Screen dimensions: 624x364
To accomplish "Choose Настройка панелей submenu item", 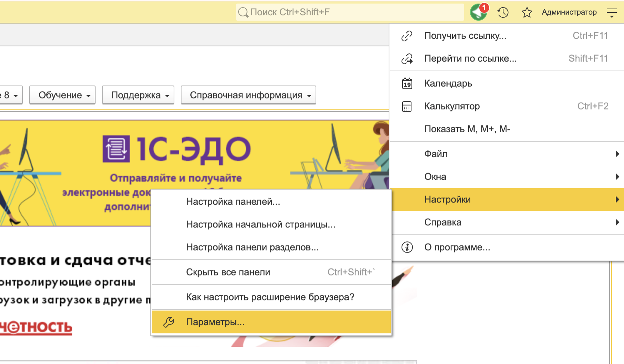I will pos(271,202).
